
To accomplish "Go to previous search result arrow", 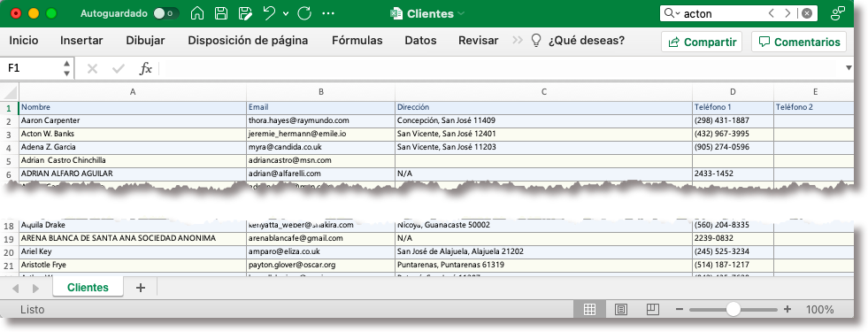I will (x=772, y=13).
